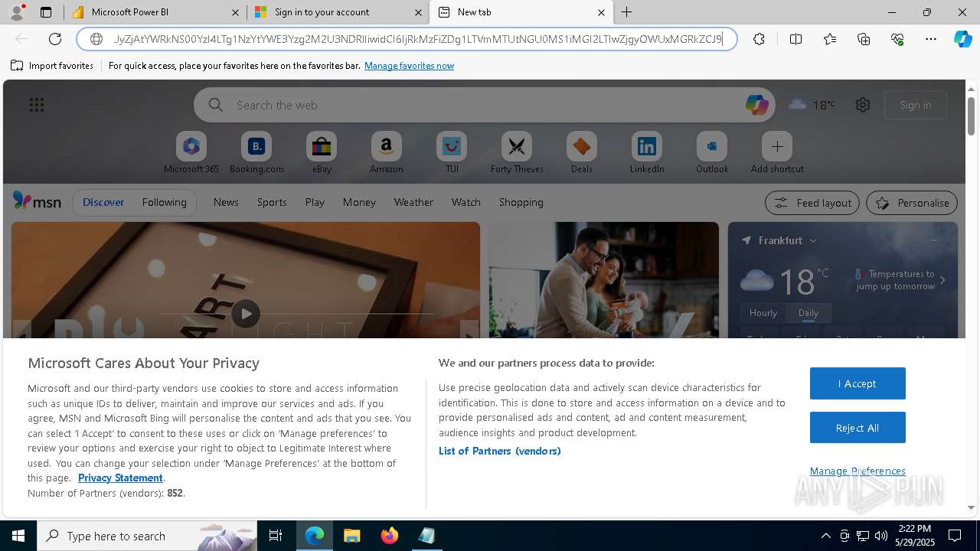
Task: Switch weather to Daily
Action: coord(808,313)
